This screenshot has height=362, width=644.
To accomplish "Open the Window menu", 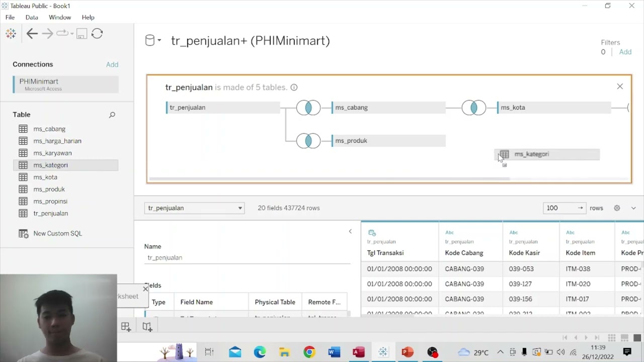I will (x=60, y=17).
